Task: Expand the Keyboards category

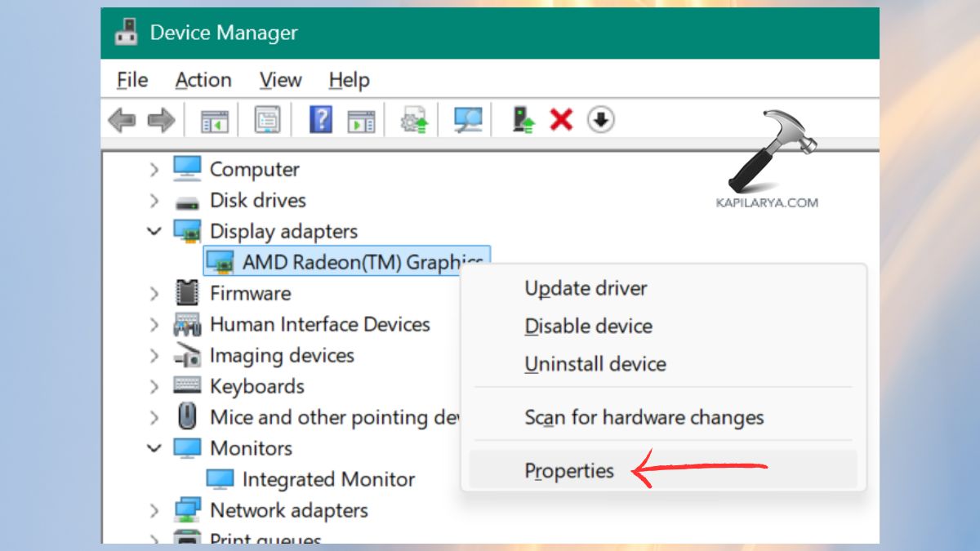Action: [155, 386]
